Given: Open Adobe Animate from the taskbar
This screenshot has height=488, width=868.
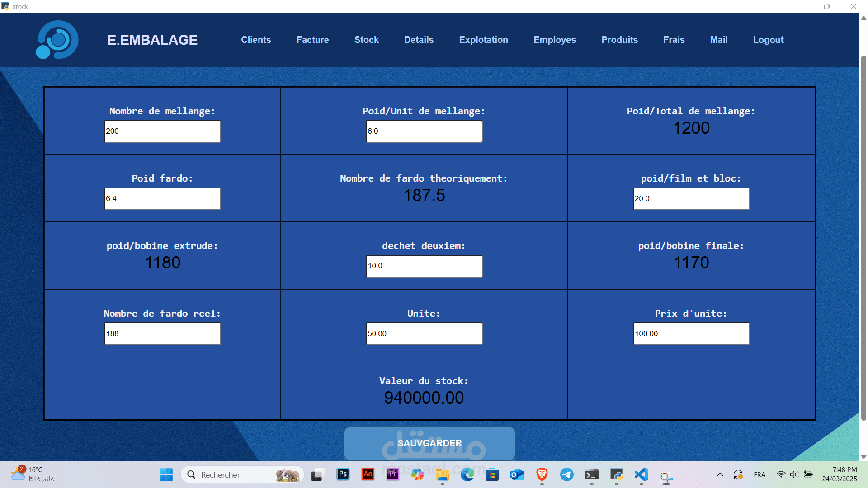Looking at the screenshot, I should point(368,474).
